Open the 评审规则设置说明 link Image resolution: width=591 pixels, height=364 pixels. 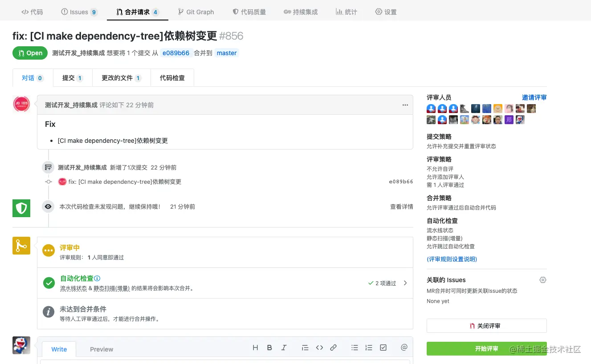click(452, 259)
